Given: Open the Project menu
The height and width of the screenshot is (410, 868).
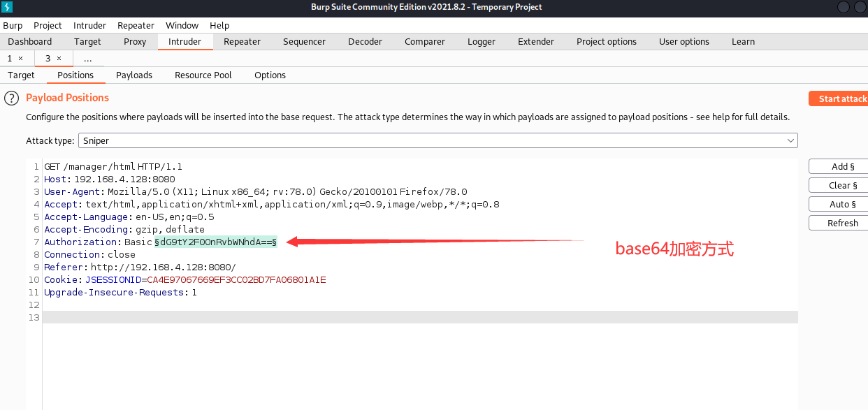Looking at the screenshot, I should pos(48,25).
